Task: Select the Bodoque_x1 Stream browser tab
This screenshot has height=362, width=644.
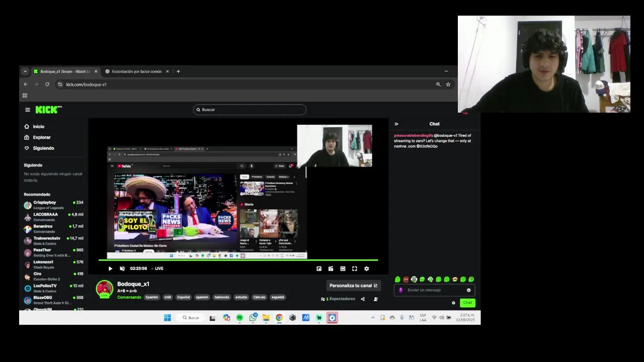Action: pos(65,71)
